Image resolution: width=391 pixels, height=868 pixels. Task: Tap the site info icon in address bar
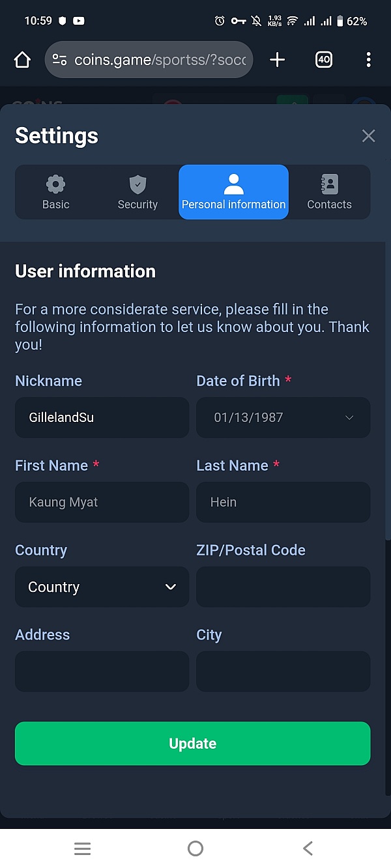tap(59, 60)
